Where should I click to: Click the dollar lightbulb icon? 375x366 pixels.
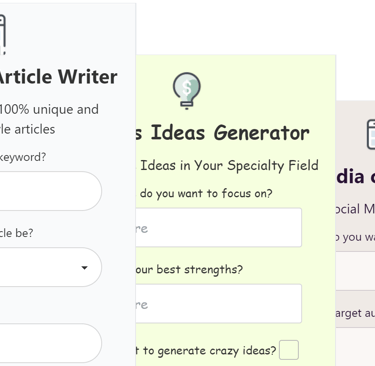(187, 91)
